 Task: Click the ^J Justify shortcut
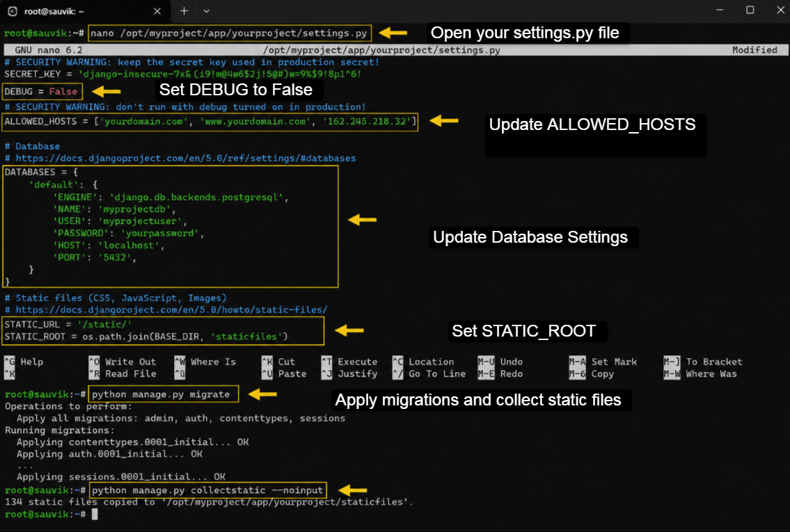tap(349, 373)
